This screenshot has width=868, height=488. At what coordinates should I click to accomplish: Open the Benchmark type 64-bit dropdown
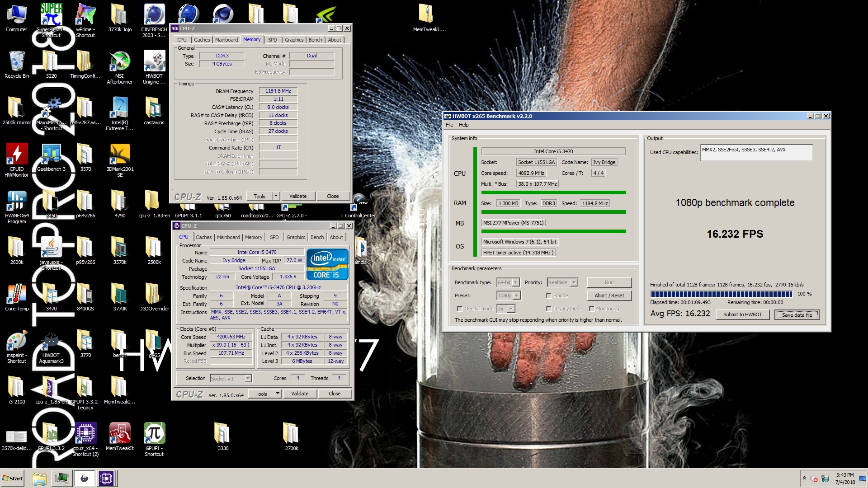[x=508, y=282]
